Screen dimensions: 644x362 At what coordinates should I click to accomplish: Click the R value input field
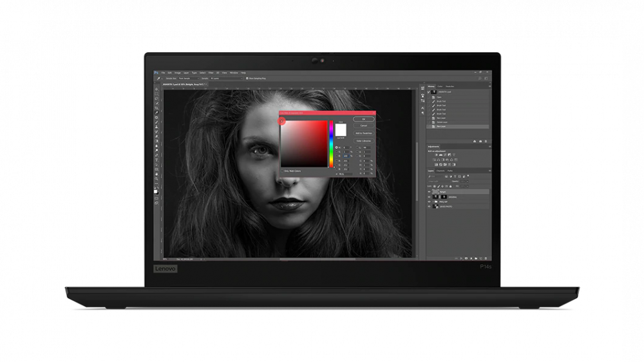(347, 162)
